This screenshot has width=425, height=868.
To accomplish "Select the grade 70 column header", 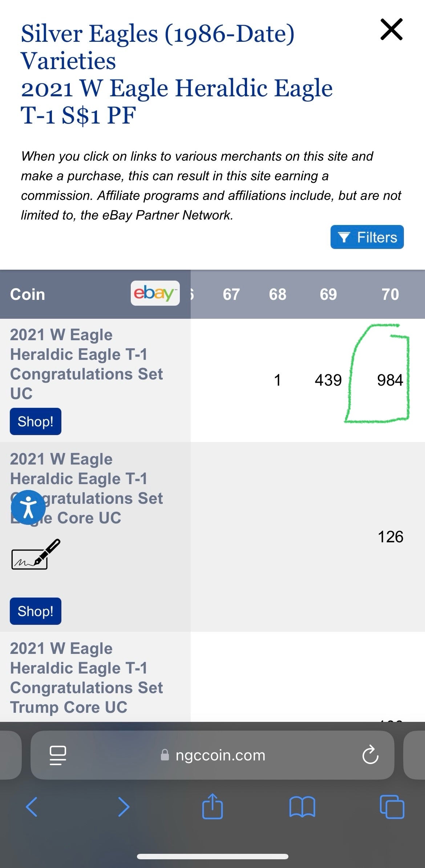I will pyautogui.click(x=390, y=294).
